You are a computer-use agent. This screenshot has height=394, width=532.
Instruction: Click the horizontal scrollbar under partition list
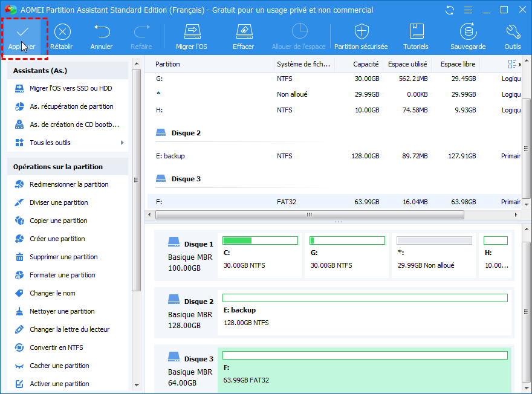308,215
